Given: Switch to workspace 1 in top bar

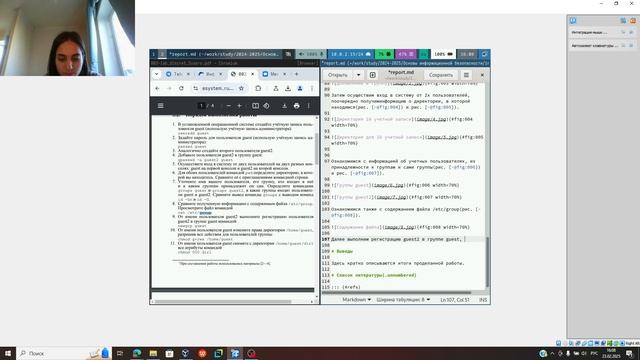Looking at the screenshot, I should click(154, 54).
